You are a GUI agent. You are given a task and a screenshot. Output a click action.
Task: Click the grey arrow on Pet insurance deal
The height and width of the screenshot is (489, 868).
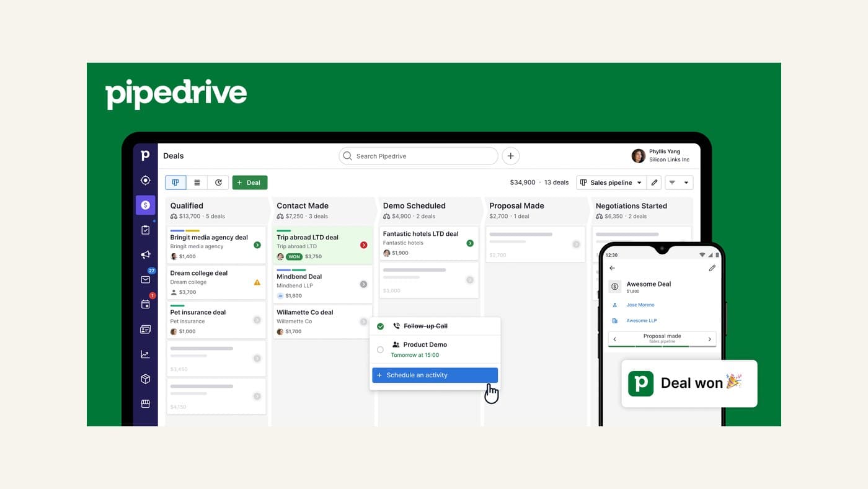(x=257, y=320)
